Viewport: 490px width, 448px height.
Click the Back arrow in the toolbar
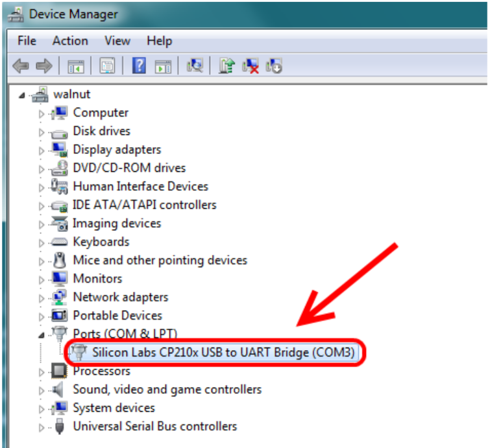pos(21,65)
